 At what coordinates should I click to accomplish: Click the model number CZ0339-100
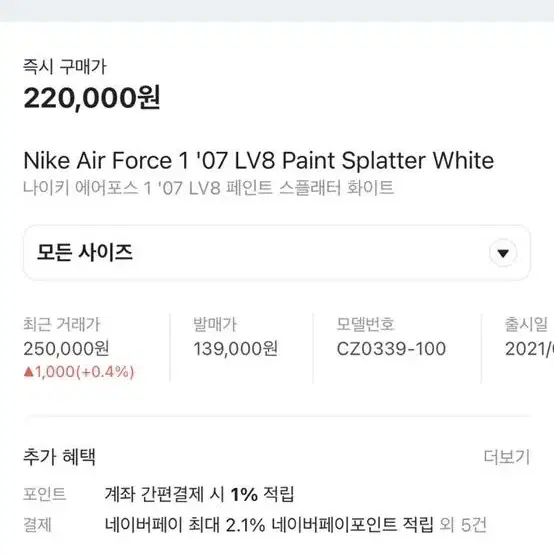click(x=391, y=349)
